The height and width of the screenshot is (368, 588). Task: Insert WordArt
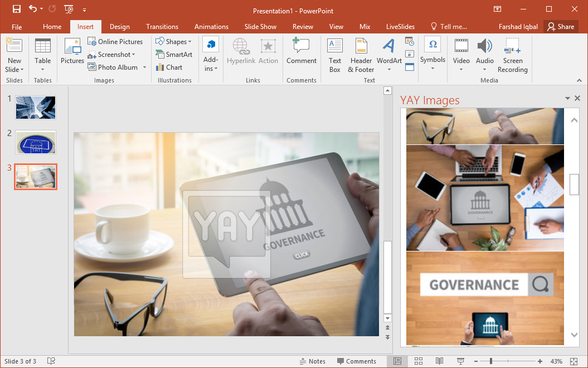point(388,54)
